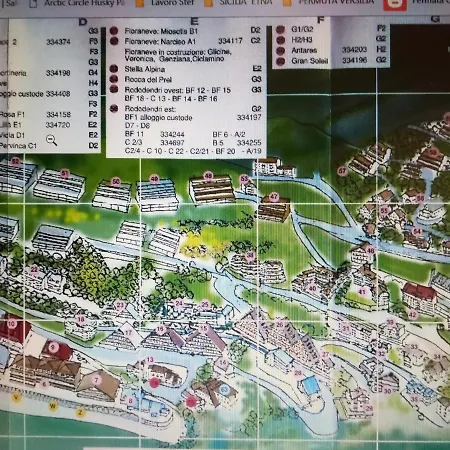The image size is (450, 450).
Task: Open the Lavoro Stef bookmark folder
Action: pyautogui.click(x=166, y=3)
